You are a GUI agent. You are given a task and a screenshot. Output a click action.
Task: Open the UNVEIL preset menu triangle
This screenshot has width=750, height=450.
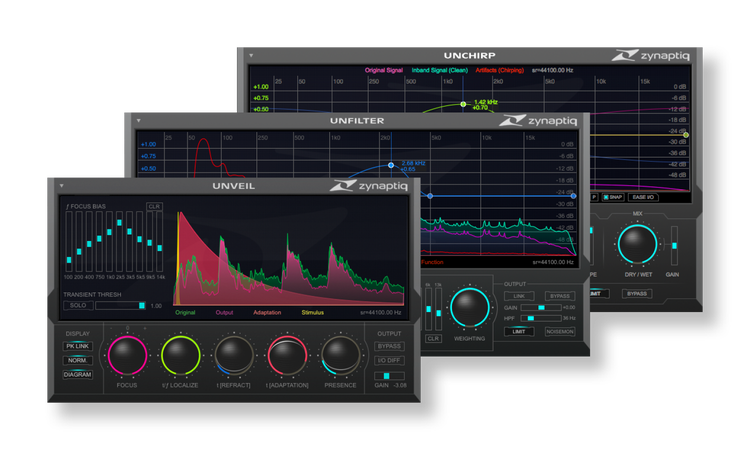pyautogui.click(x=61, y=186)
